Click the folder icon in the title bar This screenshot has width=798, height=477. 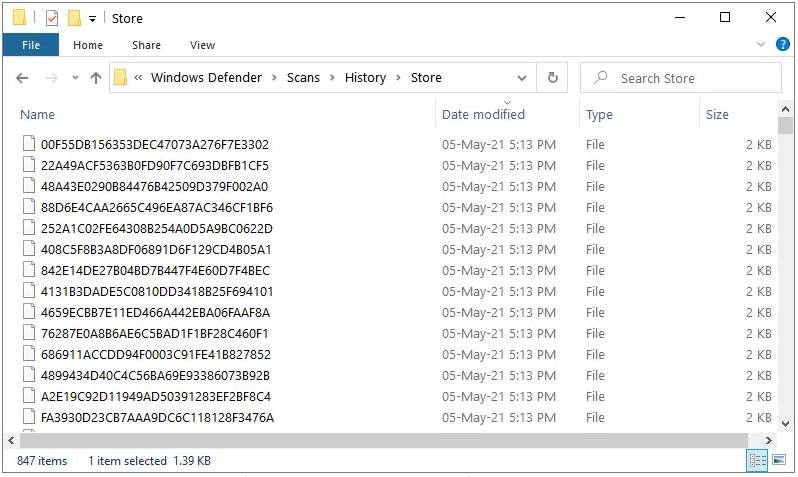[x=19, y=18]
